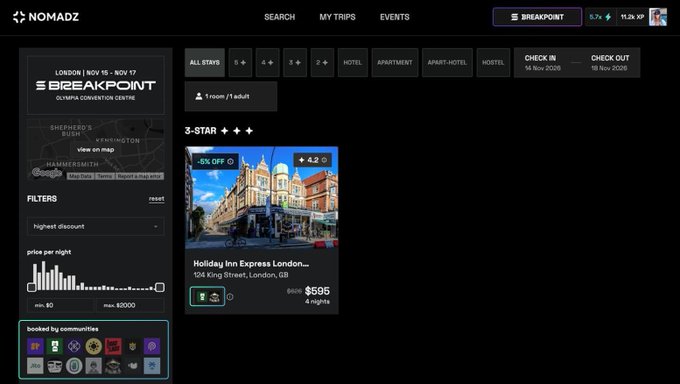The height and width of the screenshot is (384, 680).
Task: Select the green robot community icon
Action: (55, 346)
